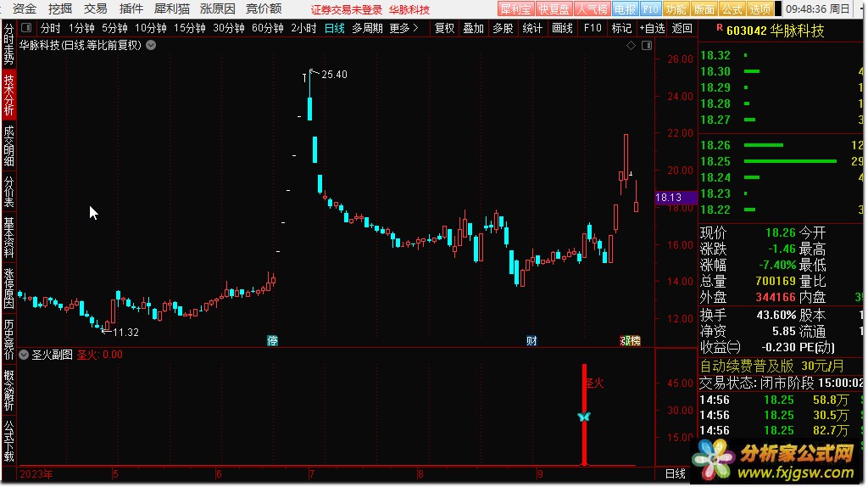Switch to 2小时 period
Image resolution: width=868 pixels, height=487 pixels.
(304, 28)
